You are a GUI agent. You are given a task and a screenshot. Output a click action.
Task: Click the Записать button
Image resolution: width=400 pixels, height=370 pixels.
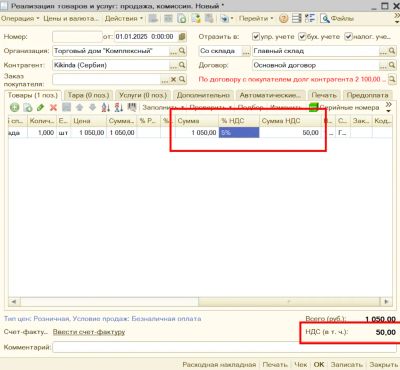(347, 364)
